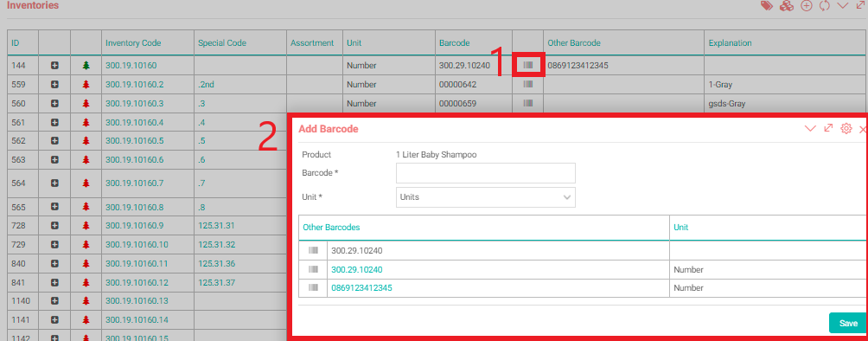The width and height of the screenshot is (868, 341).
Task: Click the red tree icon in row 561
Action: point(86,122)
